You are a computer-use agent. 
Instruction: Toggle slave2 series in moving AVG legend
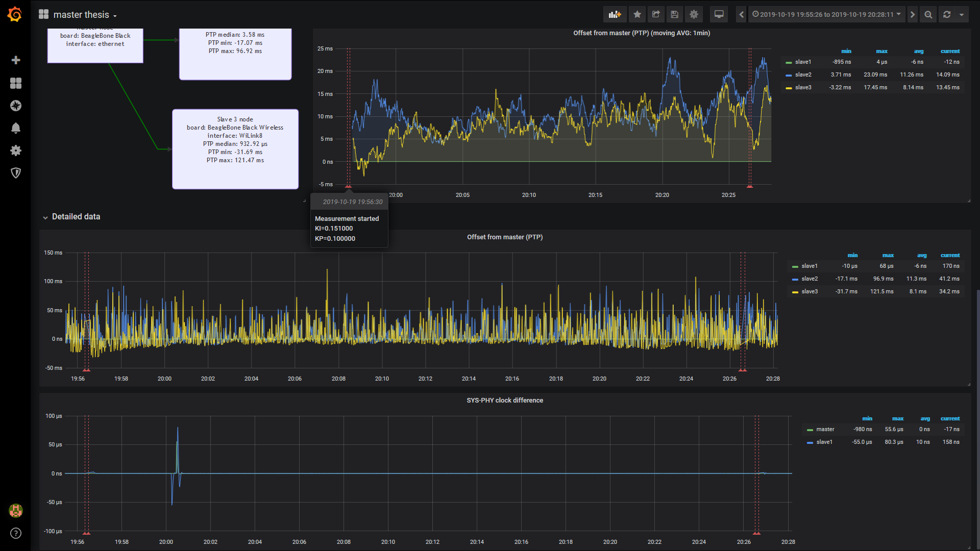[803, 74]
